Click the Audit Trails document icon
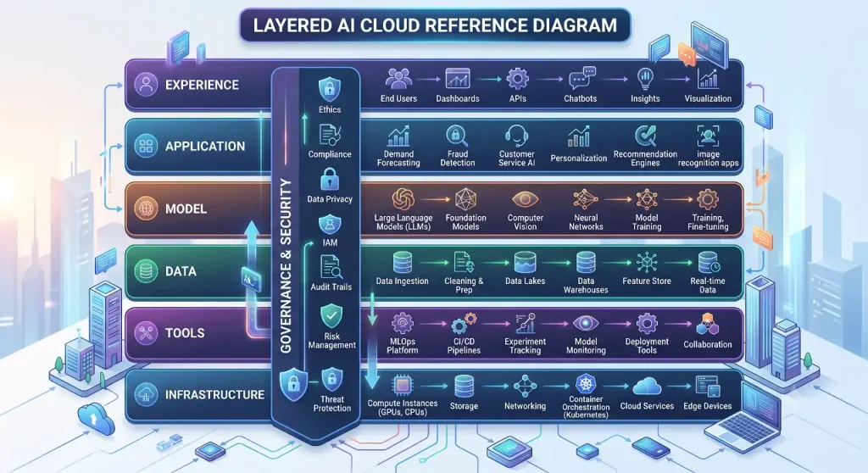Viewport: 868px width, 473px height. coord(331,267)
